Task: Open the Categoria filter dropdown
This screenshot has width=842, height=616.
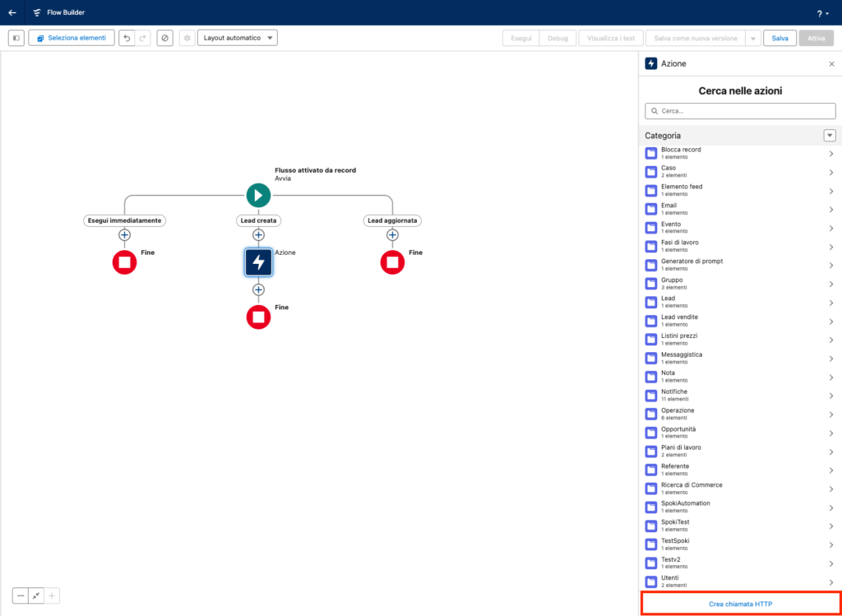Action: [x=829, y=136]
